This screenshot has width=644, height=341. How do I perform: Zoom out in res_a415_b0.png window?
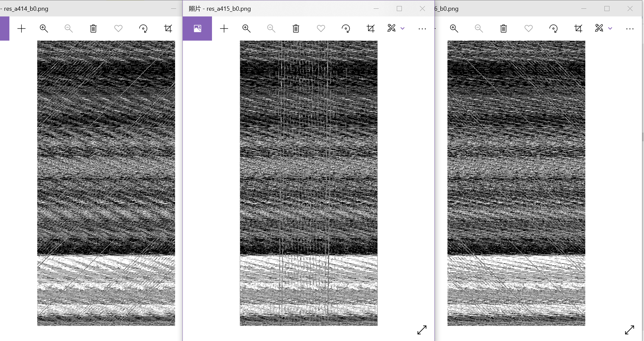coord(271,29)
